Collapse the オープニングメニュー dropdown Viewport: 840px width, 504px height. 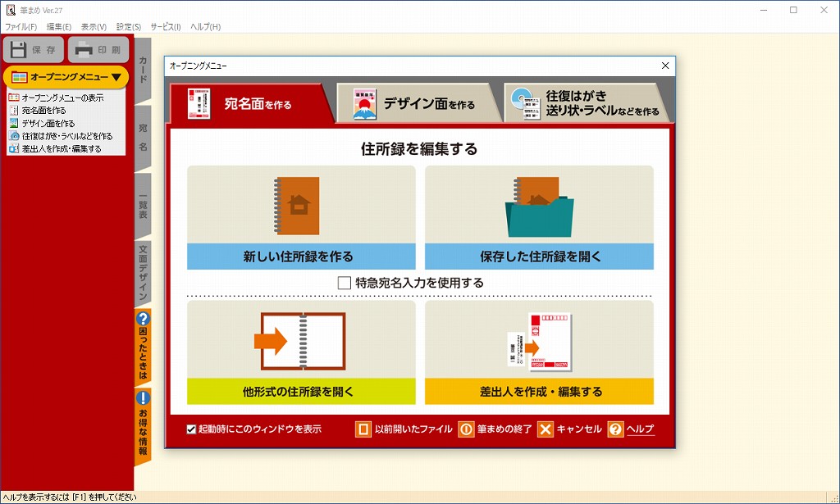tap(116, 78)
